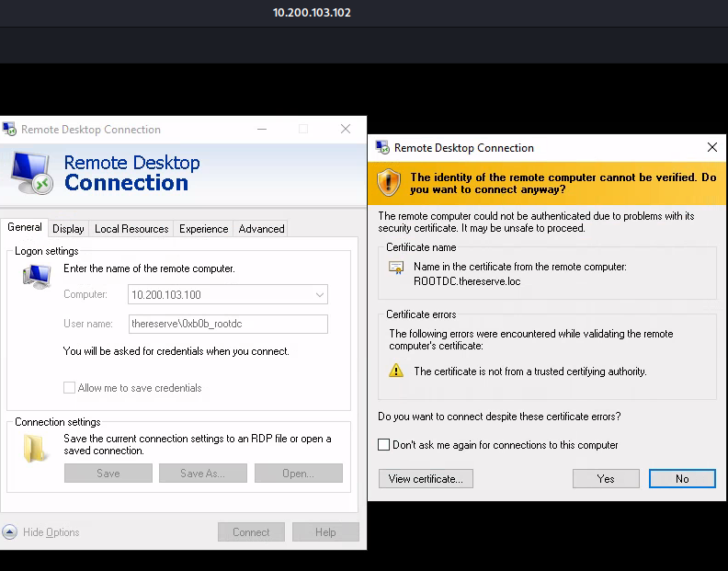Viewport: 728px width, 571px height.
Task: Open the Local Resources tab
Action: pos(131,229)
